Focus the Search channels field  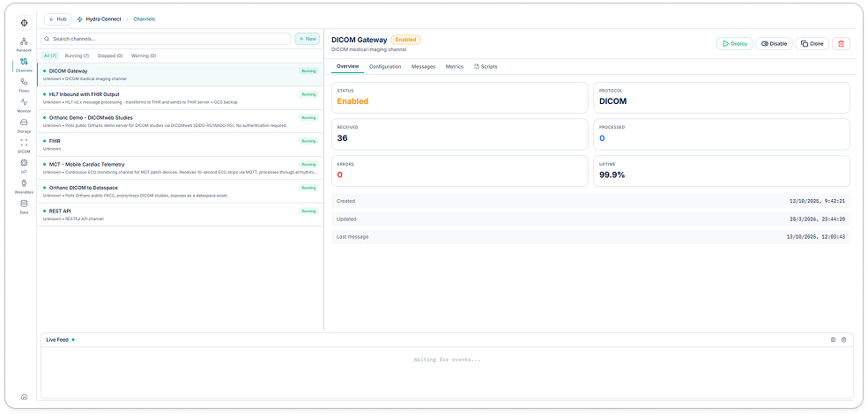[166, 39]
